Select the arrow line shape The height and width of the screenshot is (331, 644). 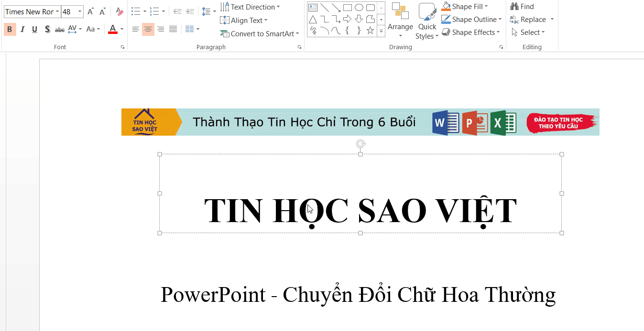coord(336,7)
